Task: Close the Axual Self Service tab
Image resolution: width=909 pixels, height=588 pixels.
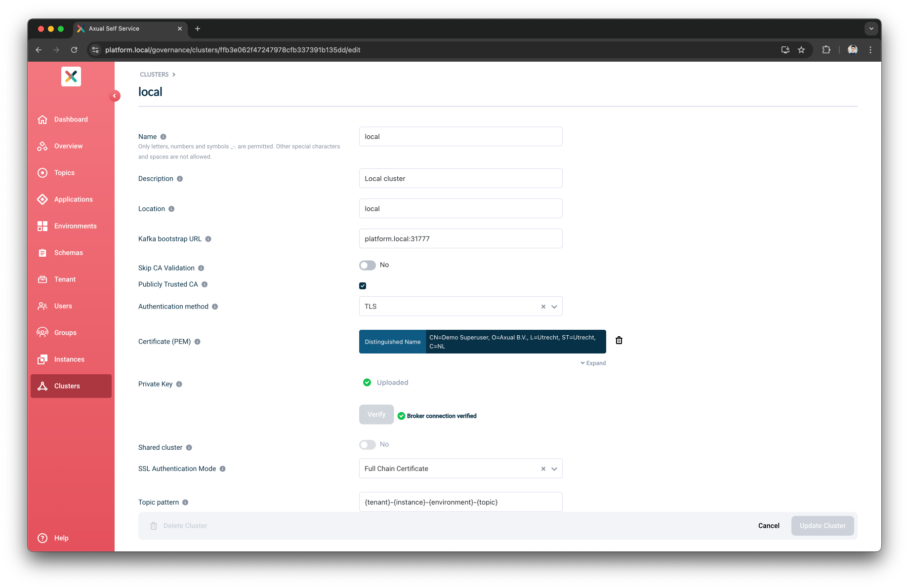Action: click(180, 29)
